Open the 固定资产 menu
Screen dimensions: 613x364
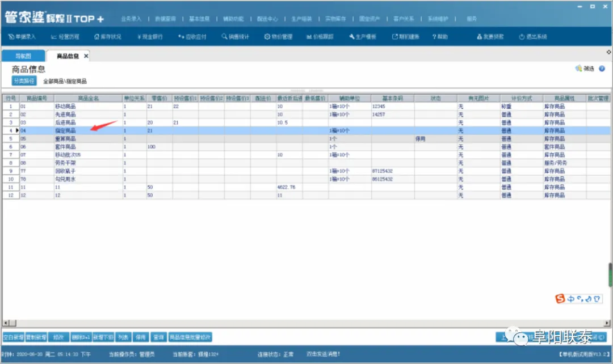click(370, 19)
